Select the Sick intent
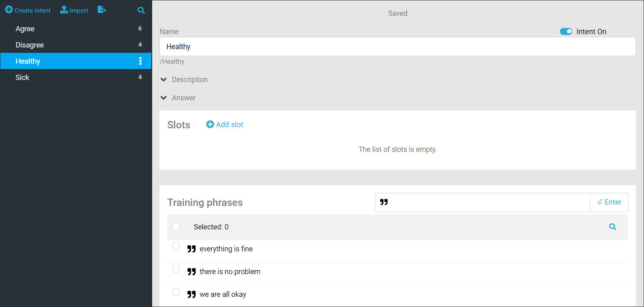644x307 pixels. coord(22,77)
